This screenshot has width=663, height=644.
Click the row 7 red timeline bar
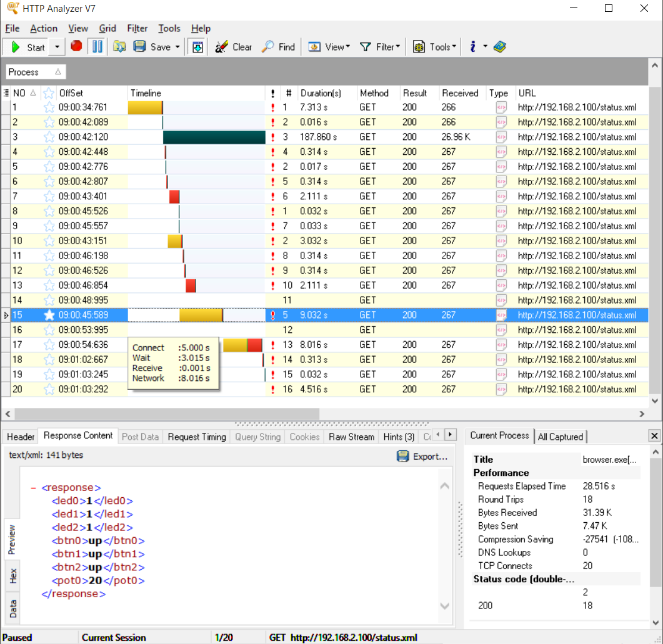click(174, 197)
